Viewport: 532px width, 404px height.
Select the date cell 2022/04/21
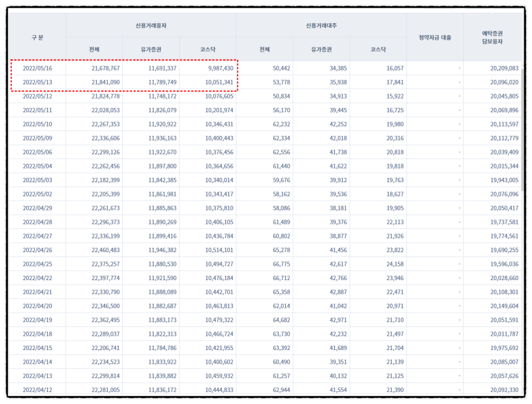(x=37, y=292)
